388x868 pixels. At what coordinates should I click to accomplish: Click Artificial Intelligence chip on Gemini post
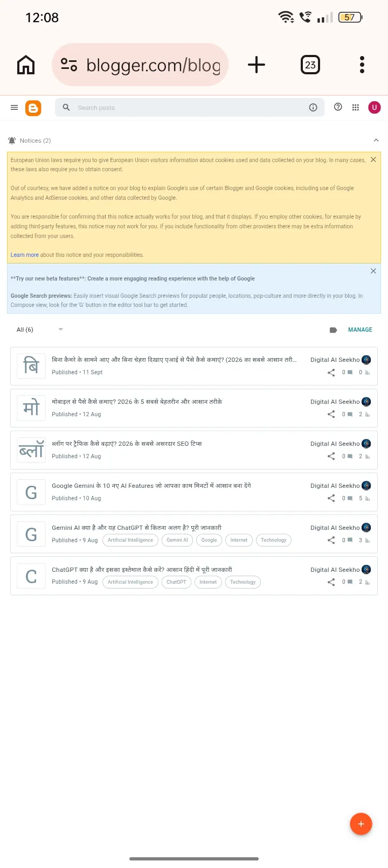click(x=130, y=540)
